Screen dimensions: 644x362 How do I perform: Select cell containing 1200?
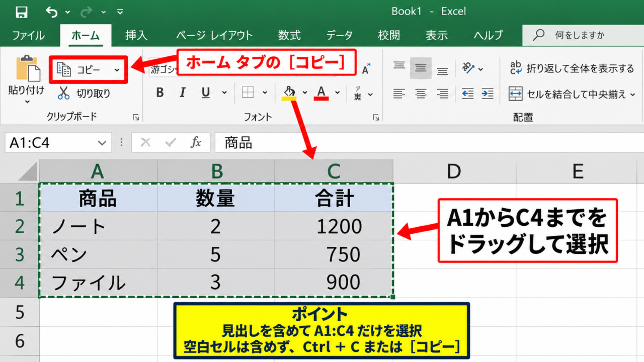(x=334, y=226)
